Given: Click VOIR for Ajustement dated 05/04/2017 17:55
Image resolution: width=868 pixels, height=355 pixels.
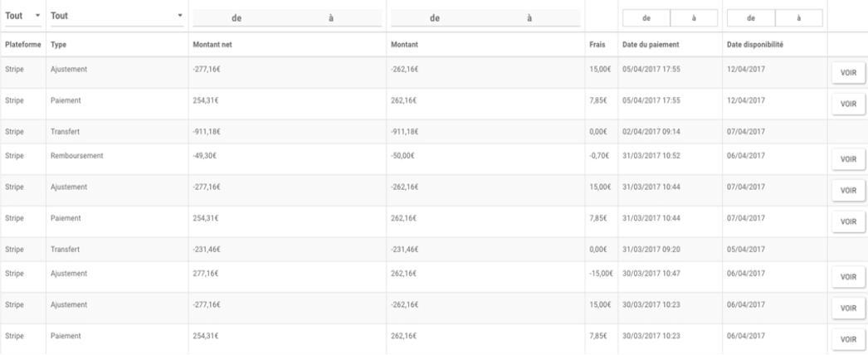Looking at the screenshot, I should [x=848, y=72].
